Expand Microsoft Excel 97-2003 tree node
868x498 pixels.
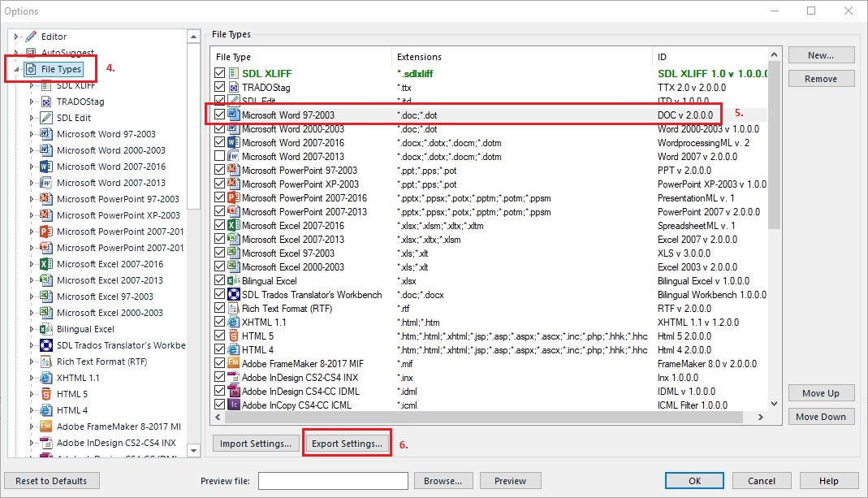pos(32,297)
